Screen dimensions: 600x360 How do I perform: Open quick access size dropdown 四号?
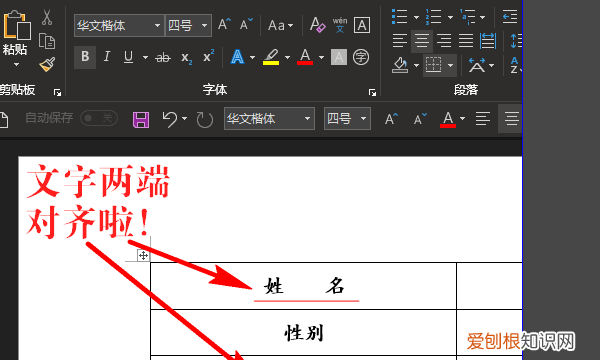point(363,119)
